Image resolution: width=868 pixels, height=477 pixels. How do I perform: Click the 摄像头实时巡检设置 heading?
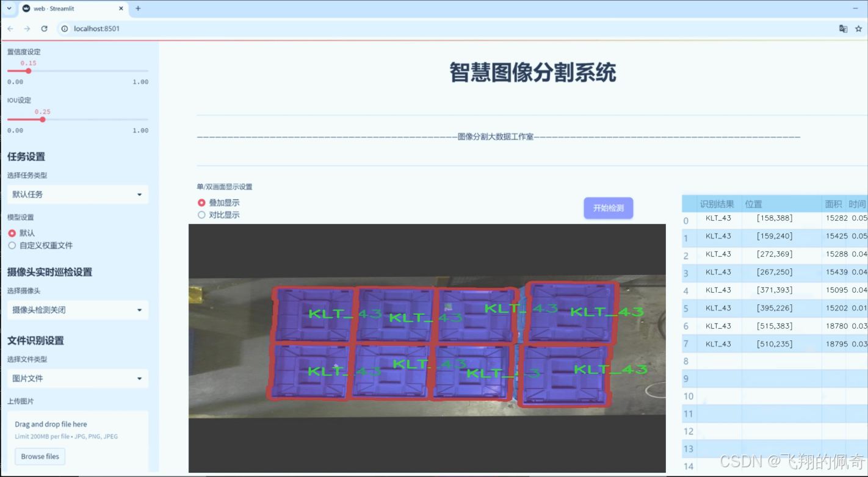[x=49, y=272]
